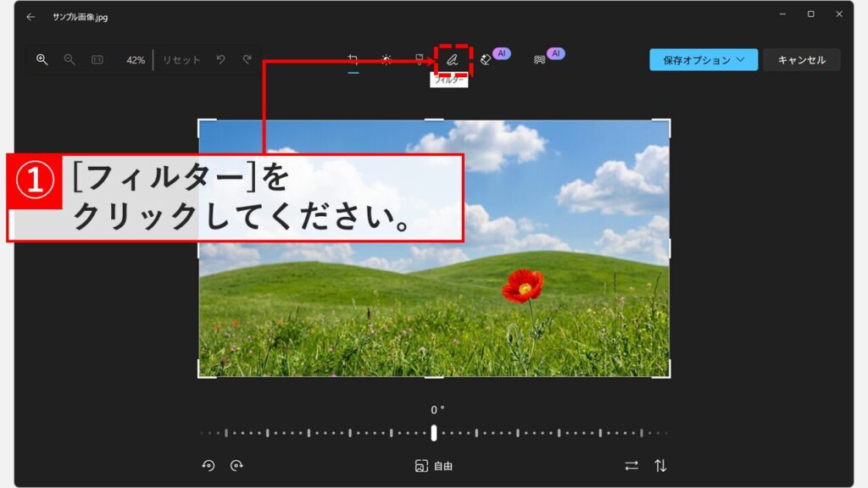Flip the image vertically
This screenshot has height=488, width=868.
659,464
